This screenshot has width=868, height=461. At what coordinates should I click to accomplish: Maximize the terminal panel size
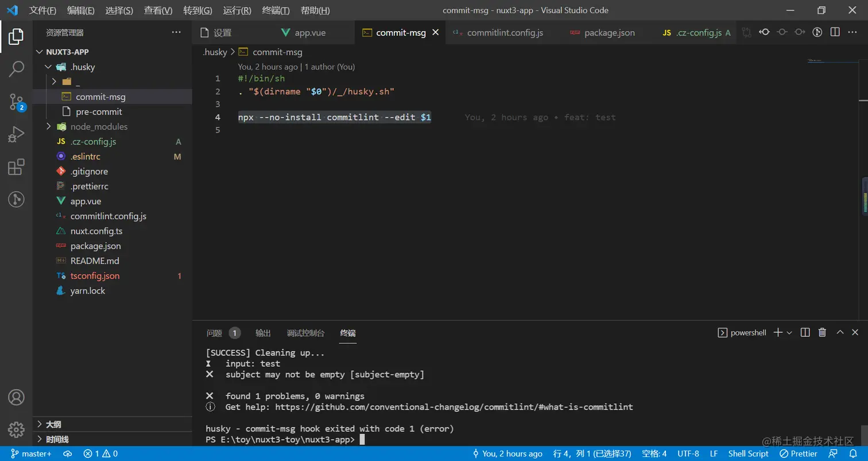tap(840, 332)
